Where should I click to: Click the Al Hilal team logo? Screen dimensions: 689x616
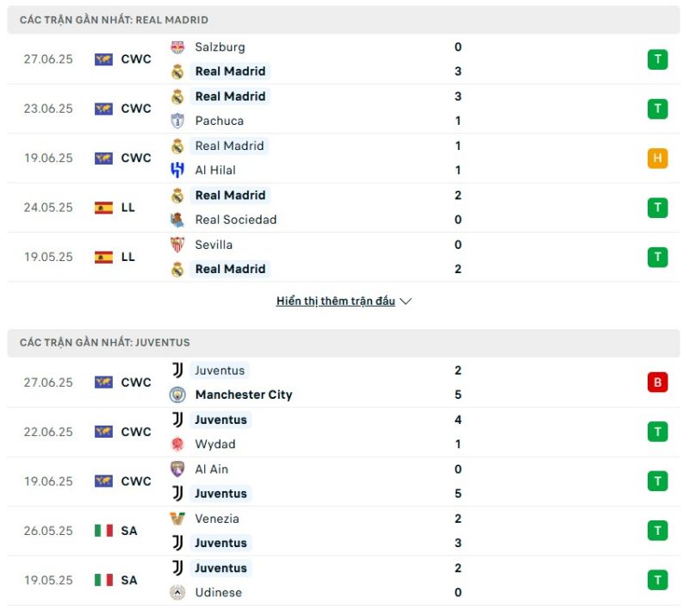(177, 171)
